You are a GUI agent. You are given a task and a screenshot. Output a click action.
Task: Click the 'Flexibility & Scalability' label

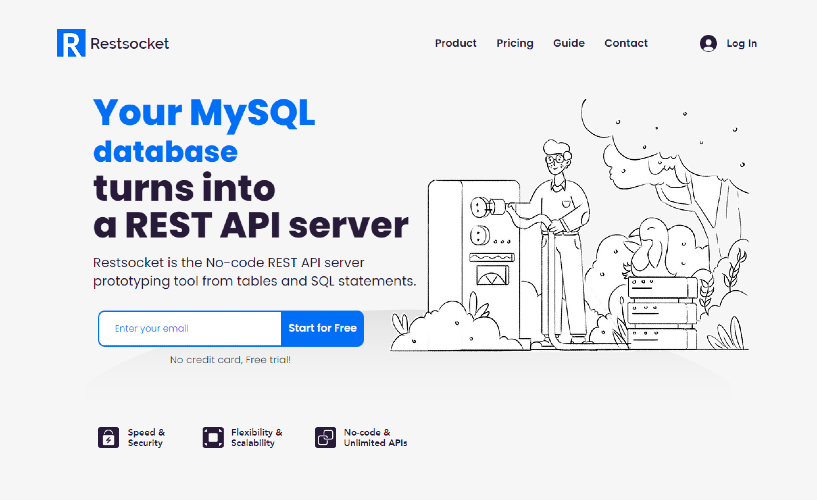point(257,438)
